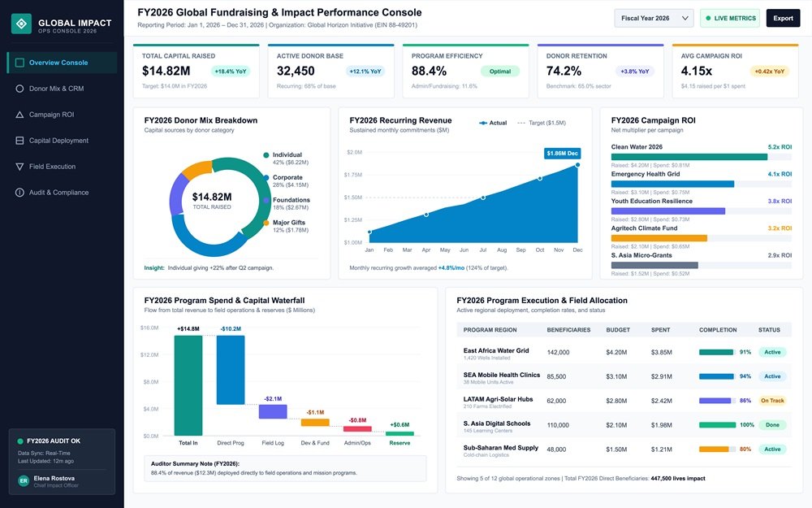Sort by Completion column header
Screen dimensions: 812x508
tap(718, 330)
